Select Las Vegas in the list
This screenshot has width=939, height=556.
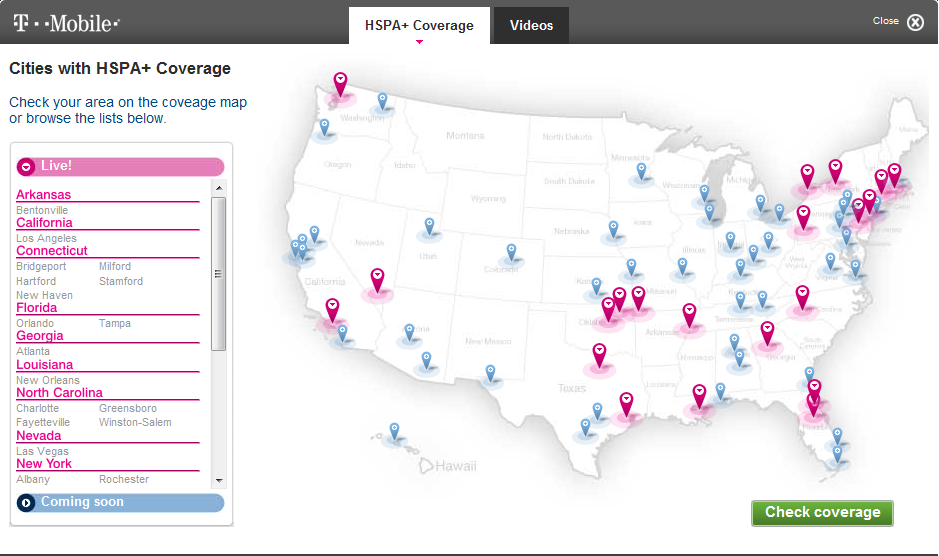point(43,452)
